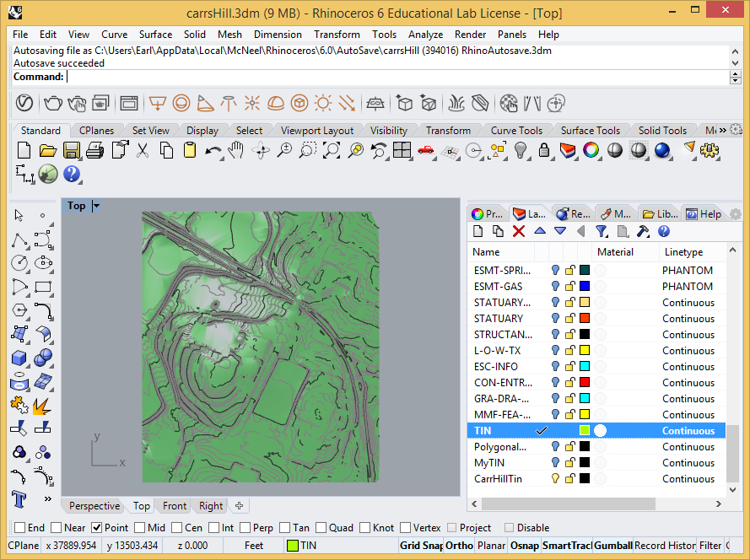Open the ESMT-GAS linetype PHANTOM dropdown
The image size is (750, 560).
[688, 286]
